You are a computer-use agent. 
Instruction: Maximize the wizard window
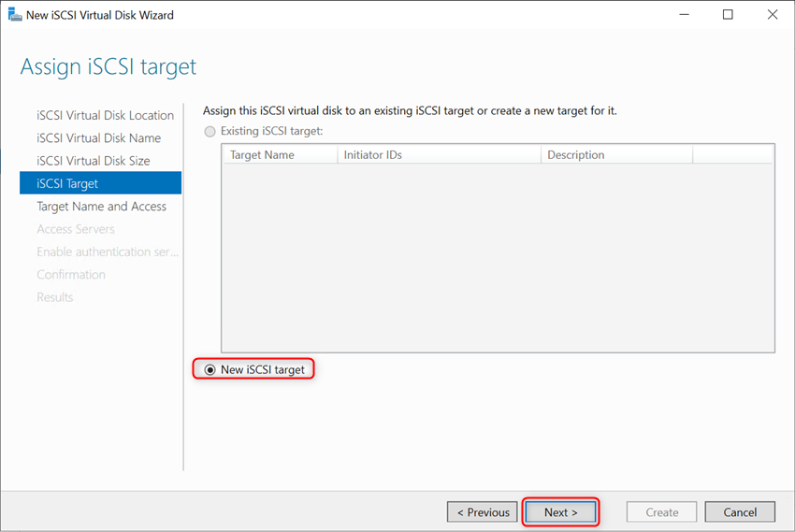coord(728,15)
